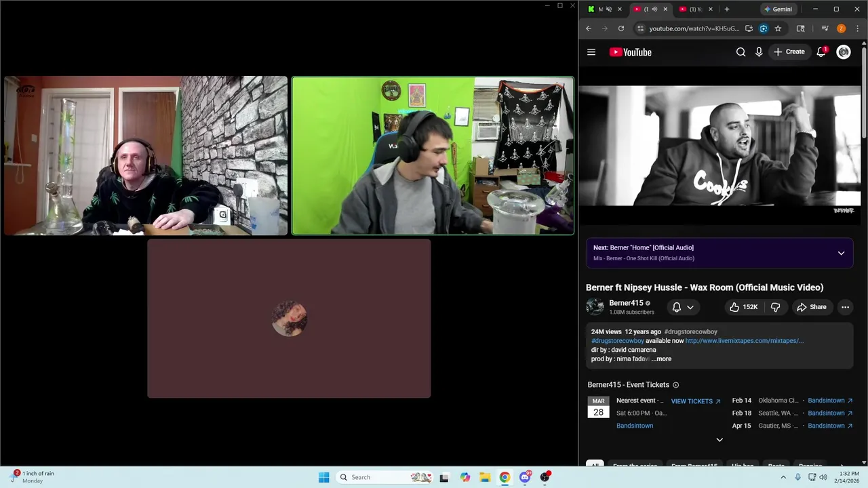Viewport: 868px width, 488px height.
Task: Go back with the browser back arrow
Action: tap(589, 28)
